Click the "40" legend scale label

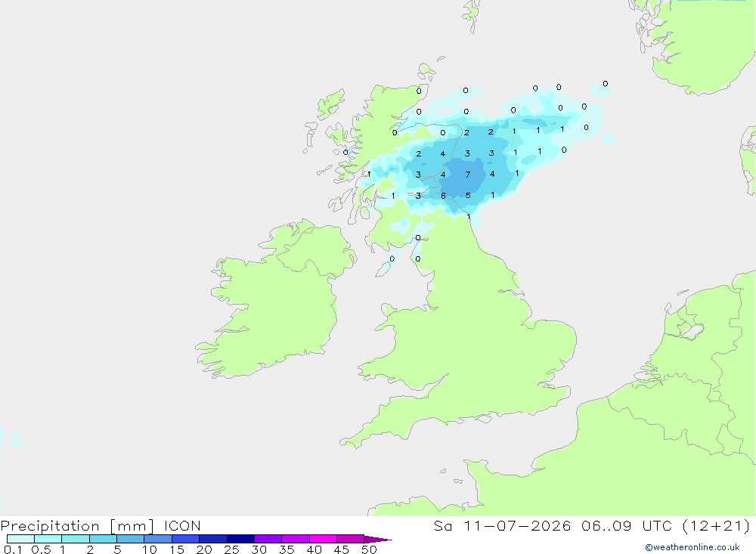point(314,549)
